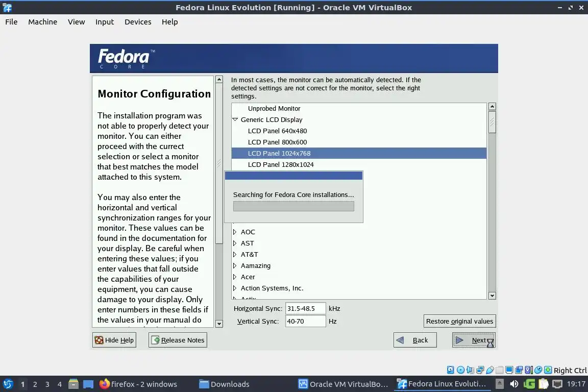Viewport: 588px width, 392px height.
Task: Expand the AOC monitor group
Action: [235, 232]
